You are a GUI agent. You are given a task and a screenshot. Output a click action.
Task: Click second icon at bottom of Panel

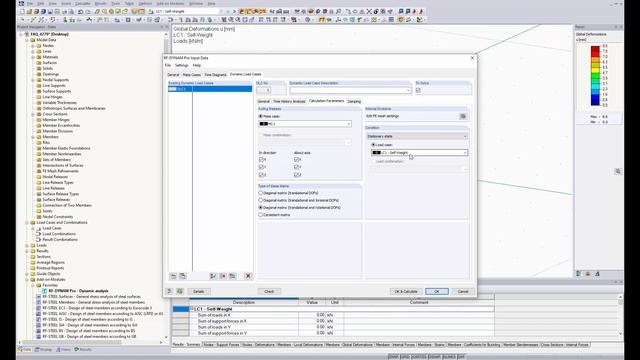point(588,274)
